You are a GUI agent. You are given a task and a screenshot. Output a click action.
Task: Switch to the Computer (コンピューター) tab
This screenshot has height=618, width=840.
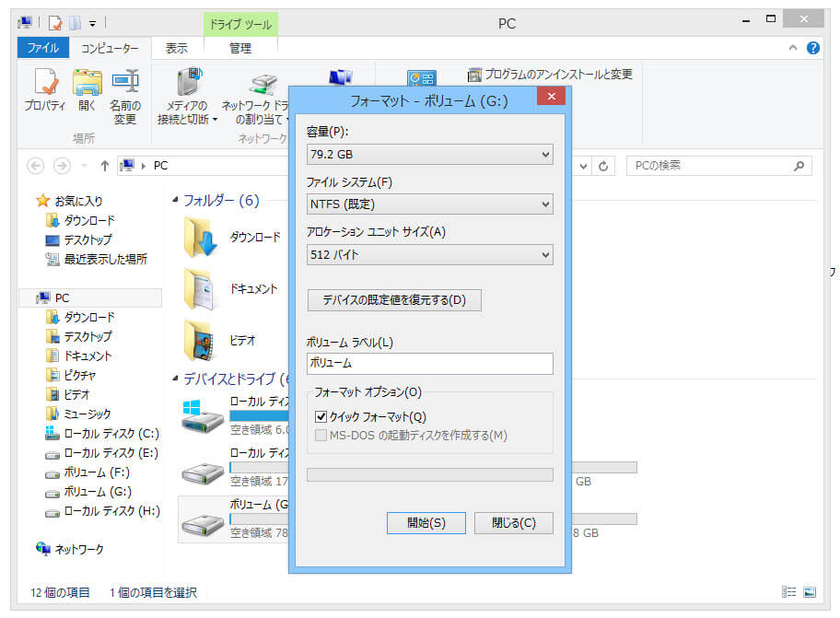coord(110,48)
